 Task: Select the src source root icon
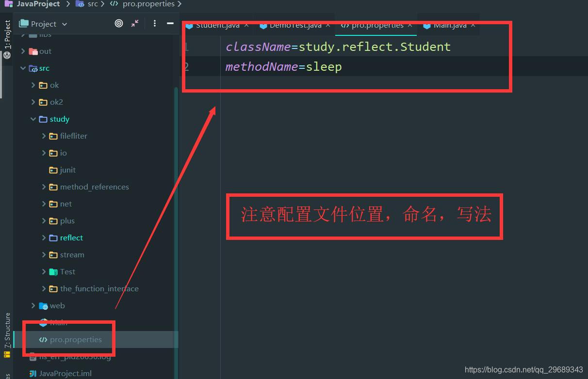(33, 68)
